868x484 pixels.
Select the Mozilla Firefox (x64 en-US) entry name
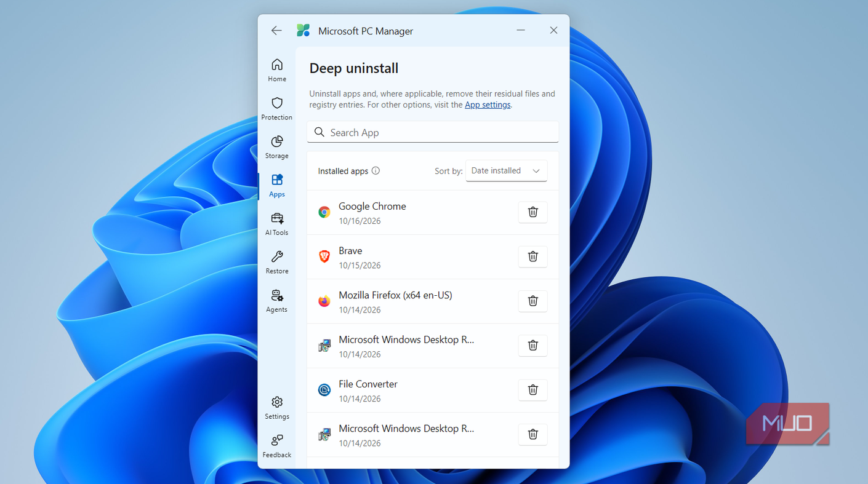[395, 295]
